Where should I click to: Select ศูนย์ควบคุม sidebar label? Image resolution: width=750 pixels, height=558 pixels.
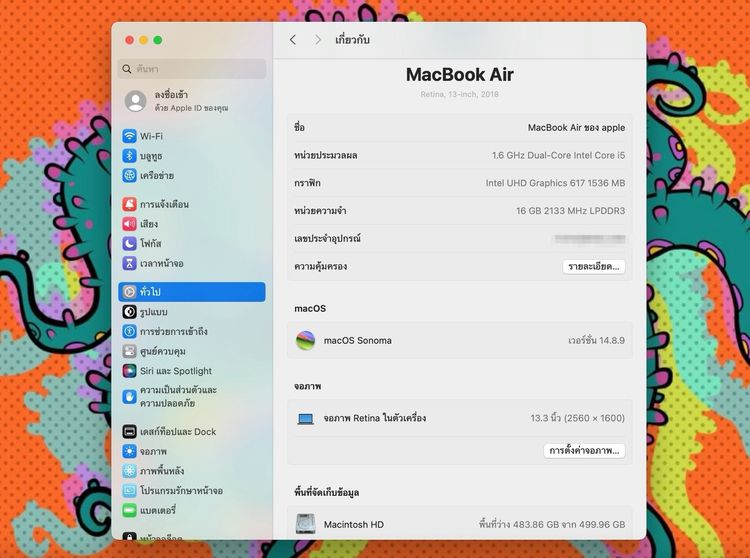[x=163, y=351]
